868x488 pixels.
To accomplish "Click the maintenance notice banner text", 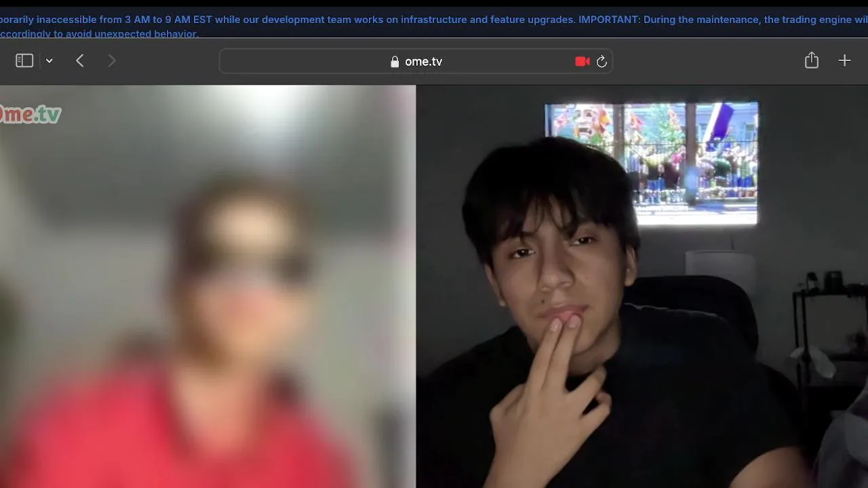I will click(434, 26).
